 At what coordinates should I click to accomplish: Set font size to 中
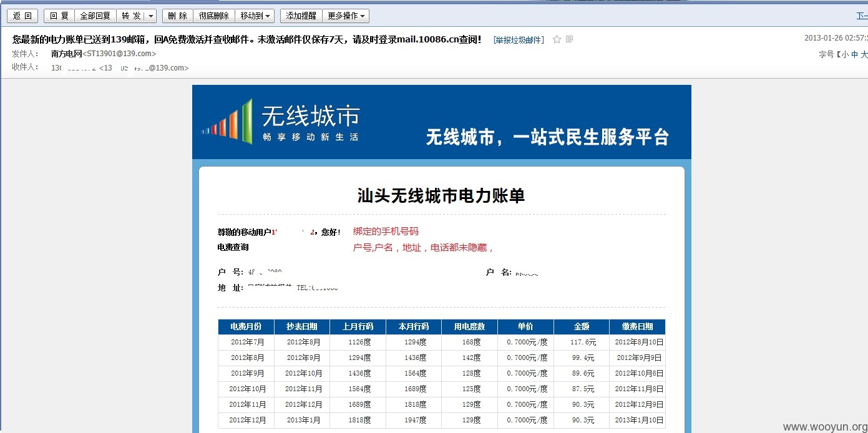coord(854,54)
